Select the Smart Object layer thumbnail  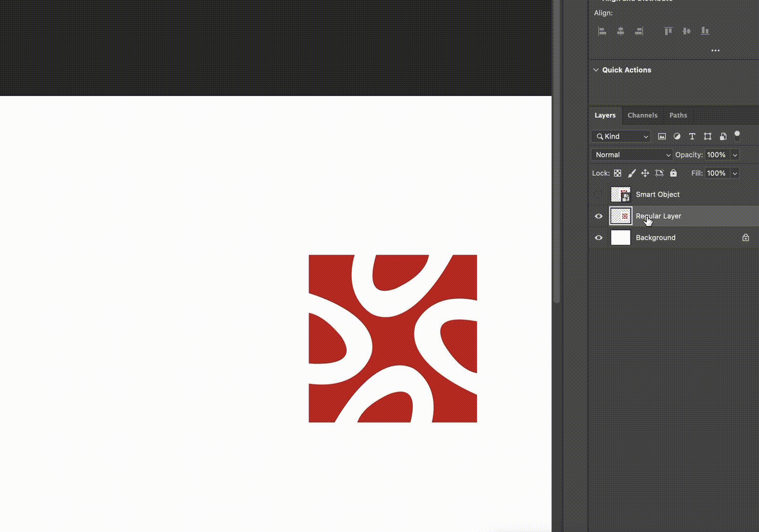point(621,195)
